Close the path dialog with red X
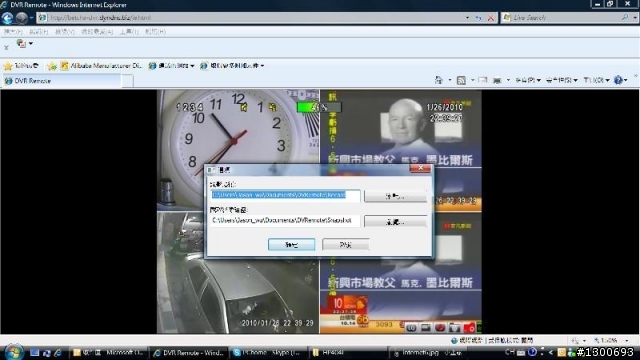Viewport: 640px width, 360px height. click(420, 168)
